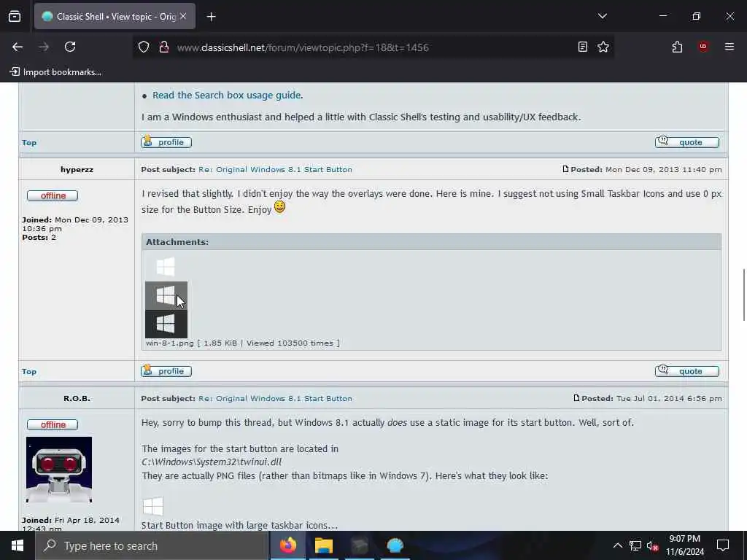
Task: Open the Windows Start menu
Action: tap(18, 545)
